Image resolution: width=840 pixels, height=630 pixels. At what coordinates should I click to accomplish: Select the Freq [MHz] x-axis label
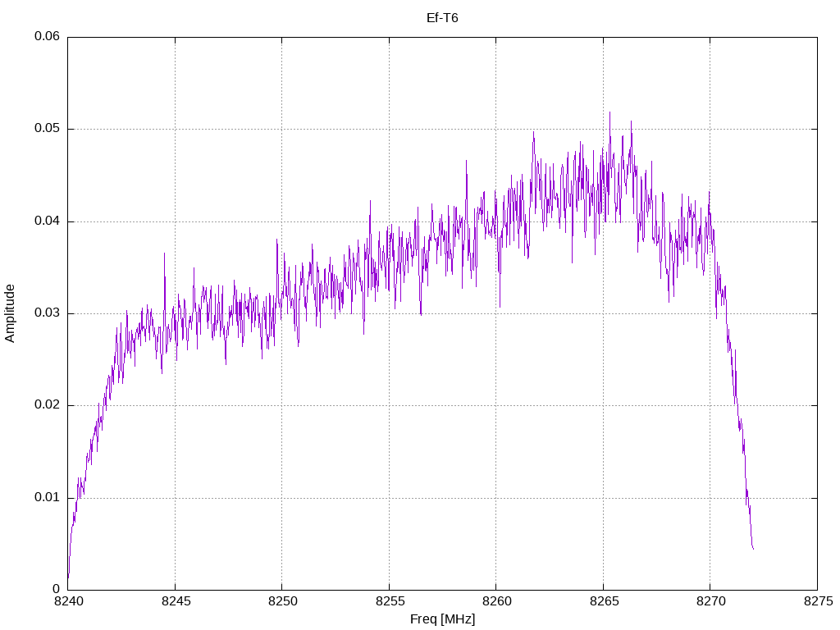442,619
